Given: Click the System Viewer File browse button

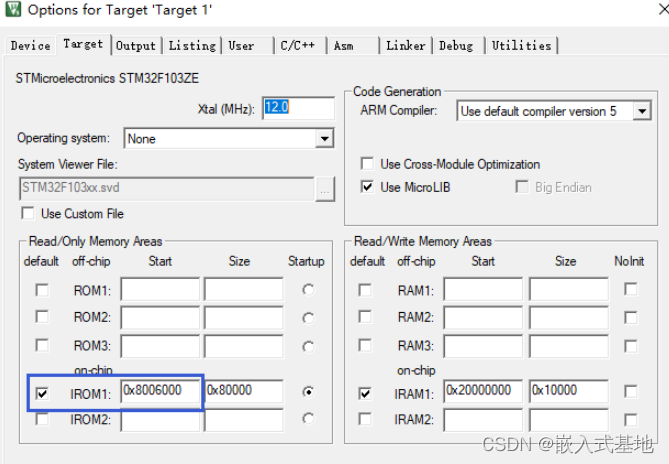Looking at the screenshot, I should 324,187.
